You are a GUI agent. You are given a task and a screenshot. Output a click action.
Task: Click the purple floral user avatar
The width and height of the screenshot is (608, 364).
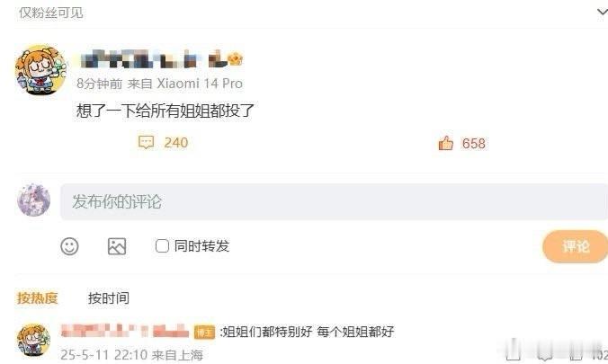[34, 200]
